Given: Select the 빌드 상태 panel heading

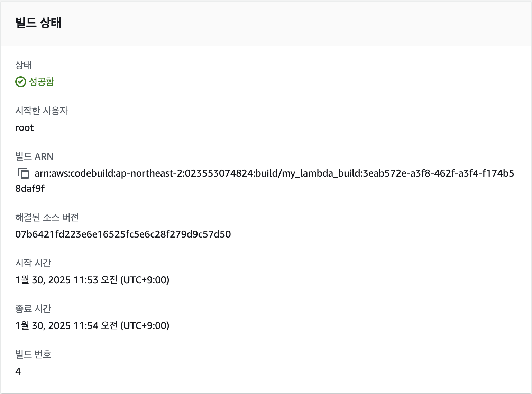Looking at the screenshot, I should click(38, 23).
